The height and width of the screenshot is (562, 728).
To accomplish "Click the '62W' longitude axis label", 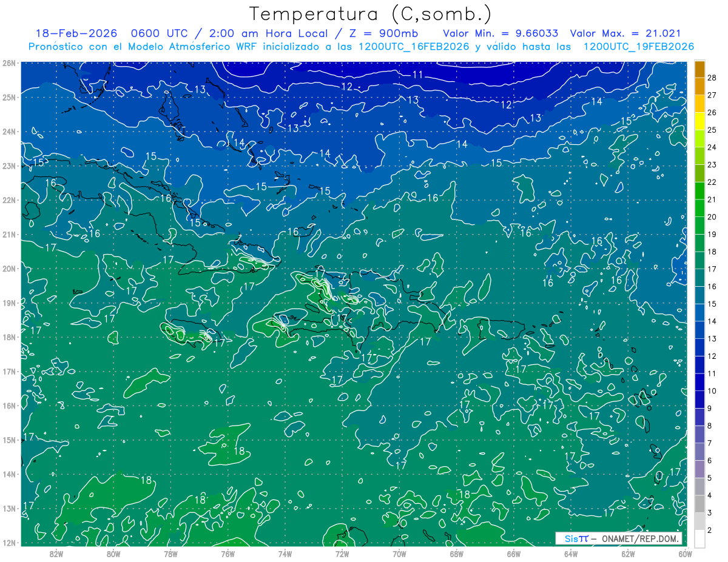I will 628,554.
